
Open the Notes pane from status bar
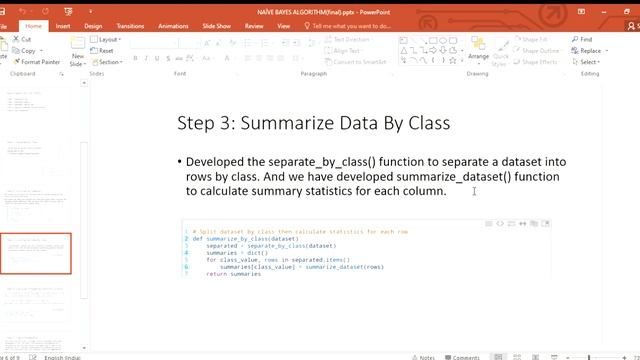click(x=424, y=357)
